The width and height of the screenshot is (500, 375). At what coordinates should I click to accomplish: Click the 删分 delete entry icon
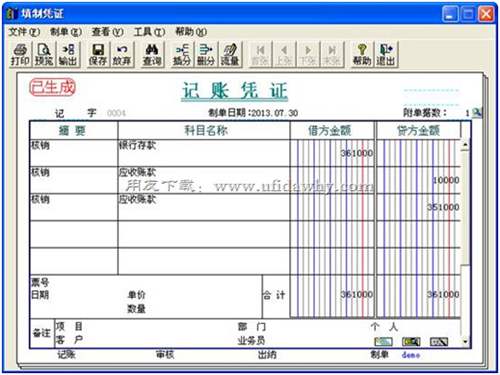[206, 54]
